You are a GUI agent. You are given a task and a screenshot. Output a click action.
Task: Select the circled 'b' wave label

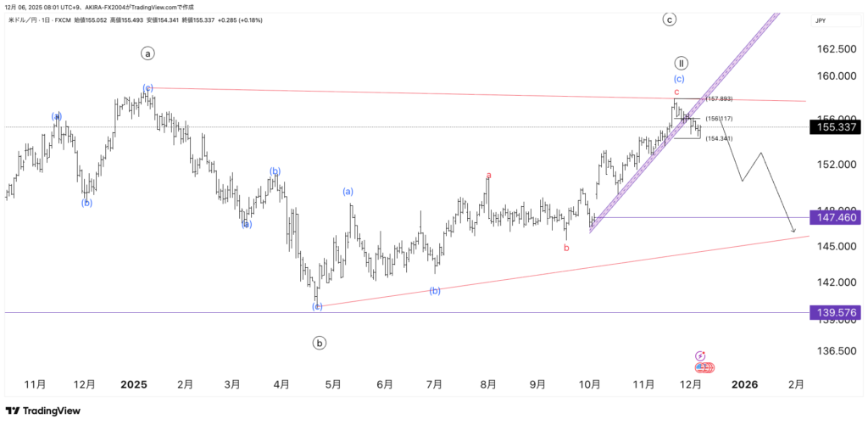[320, 344]
